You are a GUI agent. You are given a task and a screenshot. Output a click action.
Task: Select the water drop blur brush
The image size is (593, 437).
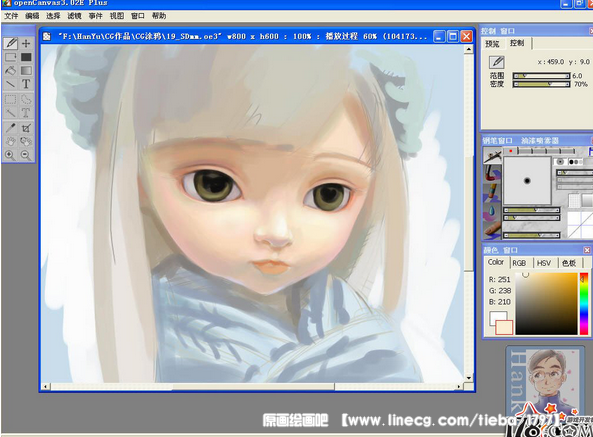coord(492,212)
